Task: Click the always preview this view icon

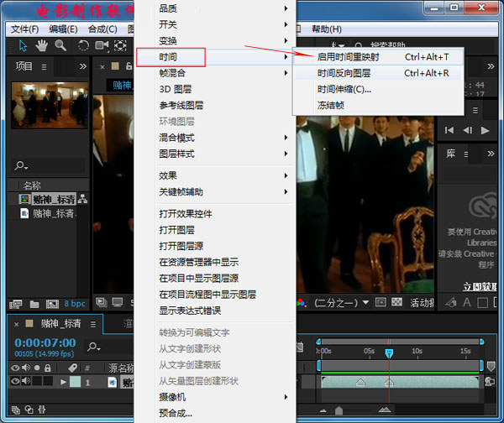Action: (x=102, y=302)
